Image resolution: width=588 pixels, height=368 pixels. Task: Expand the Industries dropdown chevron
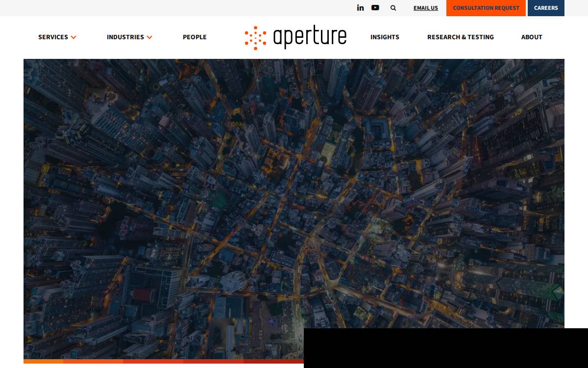coord(149,37)
